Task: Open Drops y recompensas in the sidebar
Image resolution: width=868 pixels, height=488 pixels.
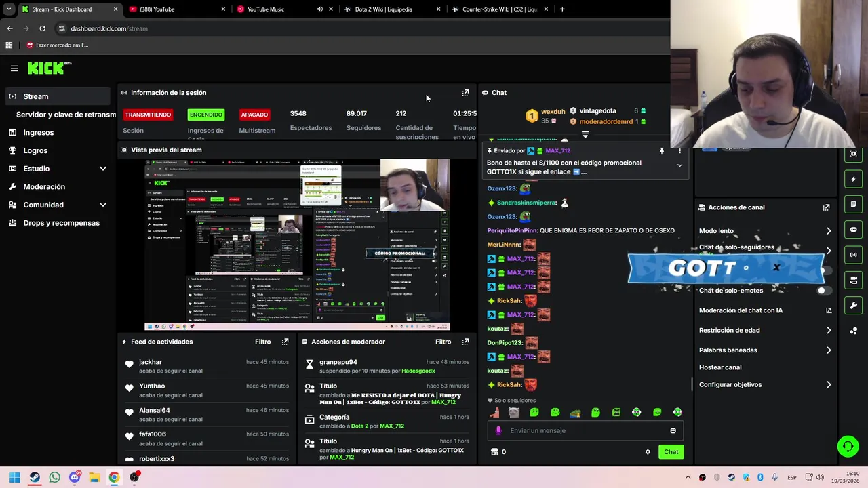Action: point(62,223)
